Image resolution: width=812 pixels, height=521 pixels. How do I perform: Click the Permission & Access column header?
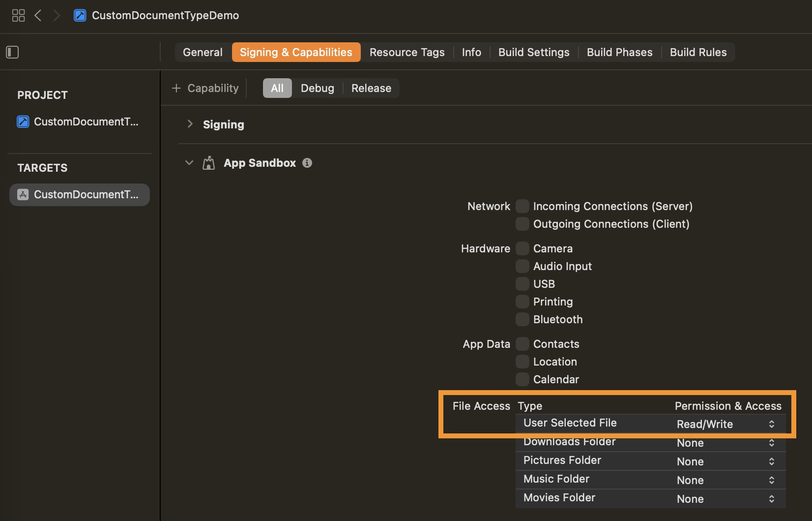728,406
